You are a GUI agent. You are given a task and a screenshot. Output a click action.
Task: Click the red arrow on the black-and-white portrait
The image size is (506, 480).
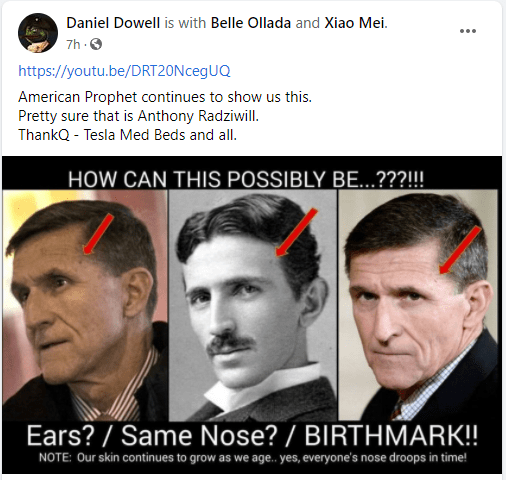[296, 232]
